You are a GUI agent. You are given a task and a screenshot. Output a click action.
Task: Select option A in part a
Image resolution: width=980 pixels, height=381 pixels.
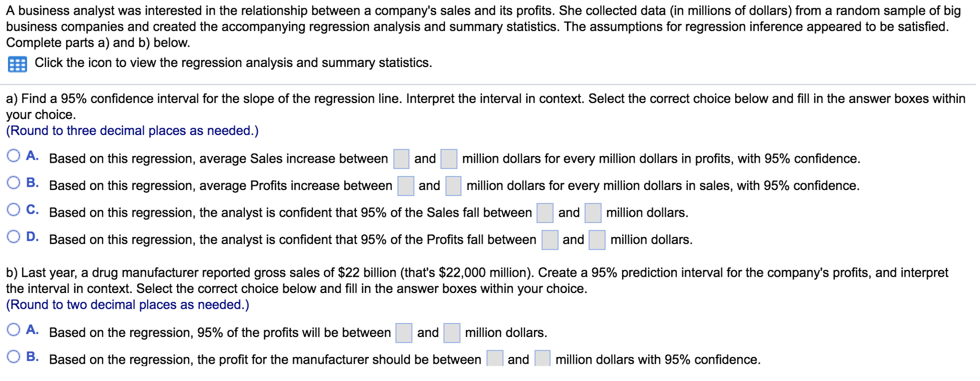[13, 156]
